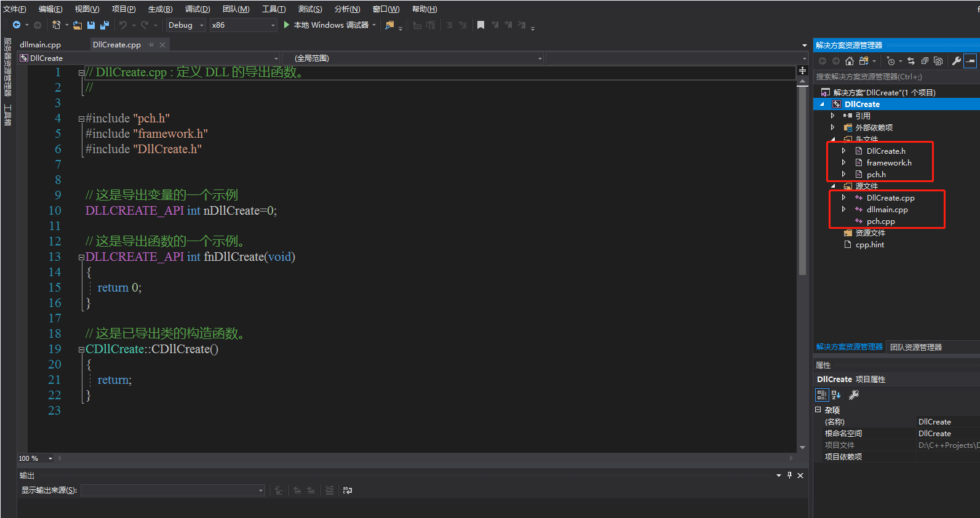This screenshot has height=518, width=980.
Task: Click the pending changes filter clock icon
Action: 891,61
